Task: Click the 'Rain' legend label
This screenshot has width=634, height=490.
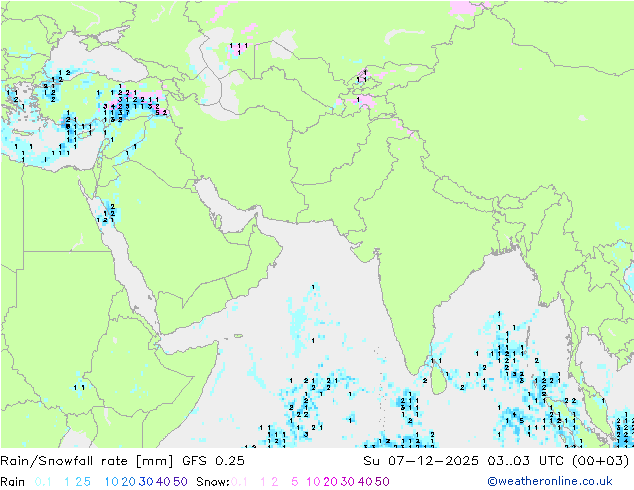Action: click(x=13, y=482)
